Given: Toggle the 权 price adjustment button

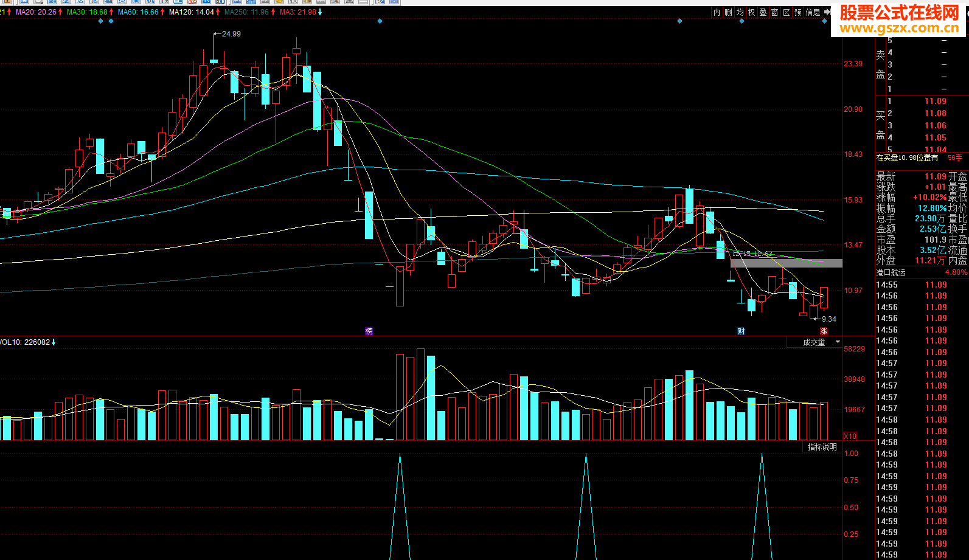Looking at the screenshot, I should point(751,12).
